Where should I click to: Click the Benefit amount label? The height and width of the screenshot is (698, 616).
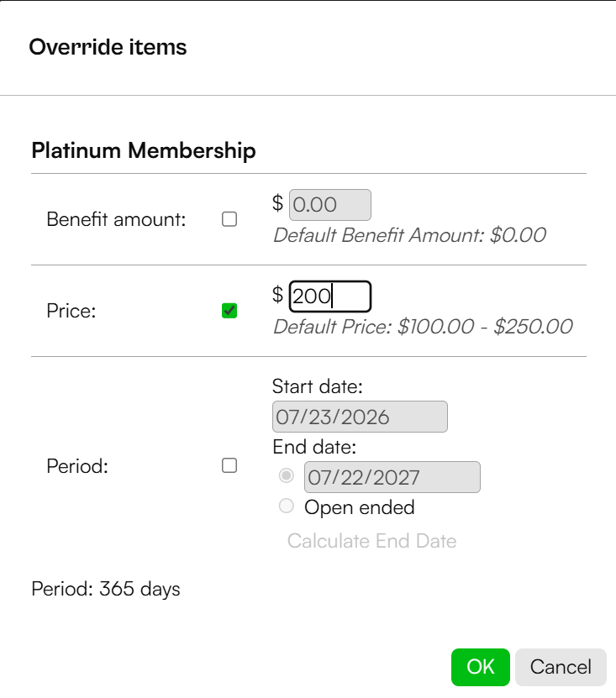[x=116, y=219]
